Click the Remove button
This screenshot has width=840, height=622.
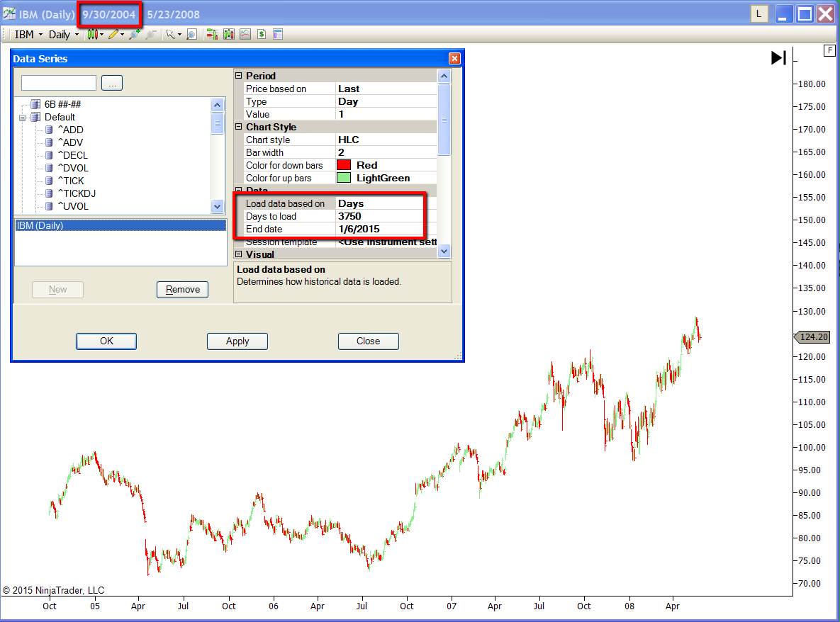(183, 290)
